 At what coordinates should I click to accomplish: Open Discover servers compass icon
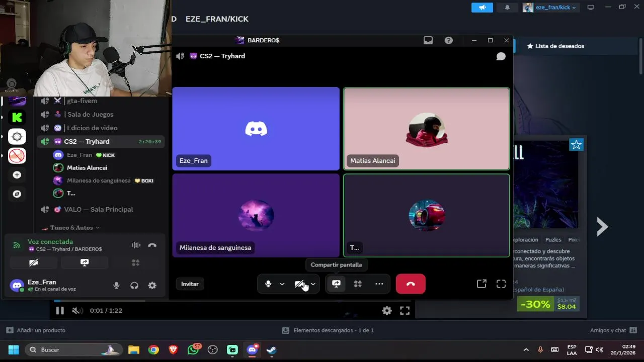[x=17, y=194]
